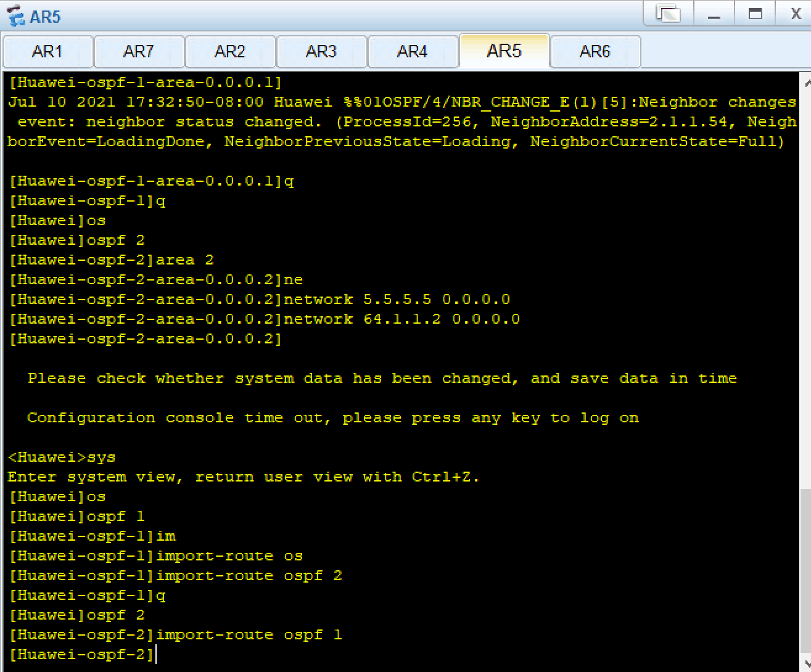Click the restore-down overlapping windows icon

pos(669,14)
